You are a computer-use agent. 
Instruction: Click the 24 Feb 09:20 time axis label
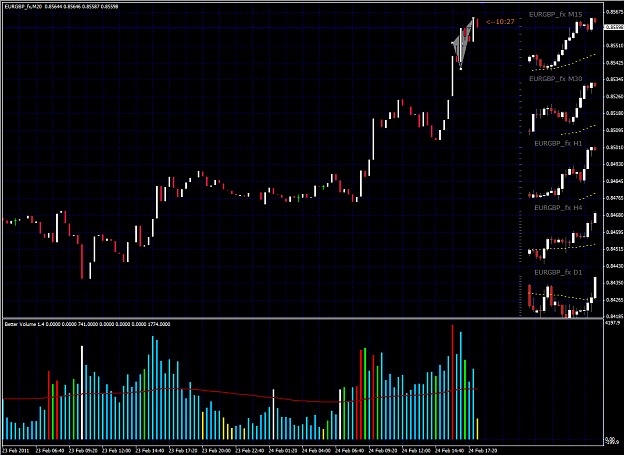click(383, 451)
